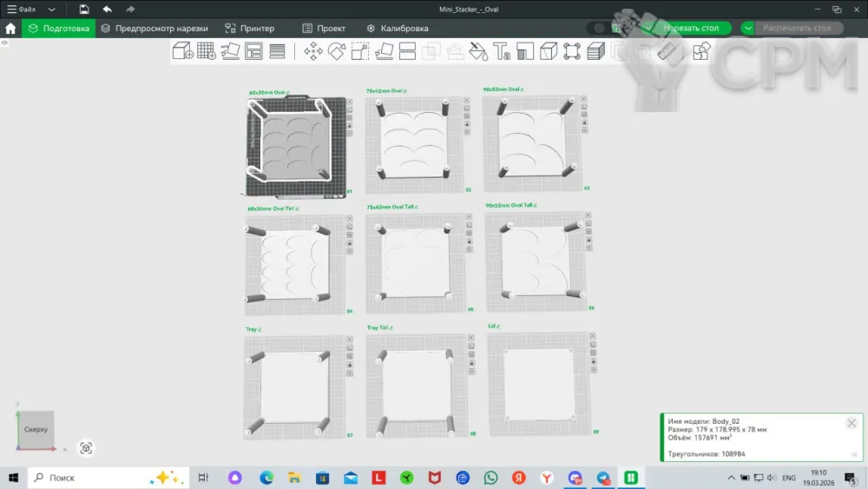Click the Undo arrow in title bar

[107, 9]
